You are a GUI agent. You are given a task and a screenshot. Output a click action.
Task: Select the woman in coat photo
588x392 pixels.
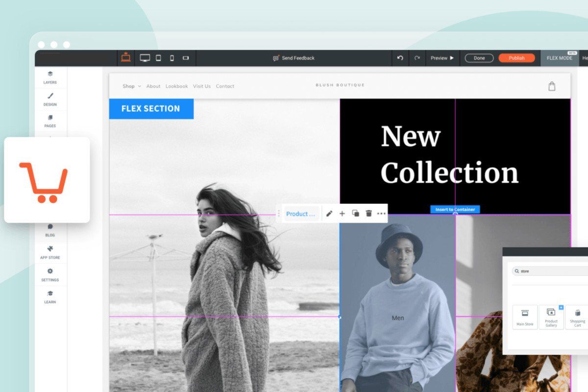224,245
